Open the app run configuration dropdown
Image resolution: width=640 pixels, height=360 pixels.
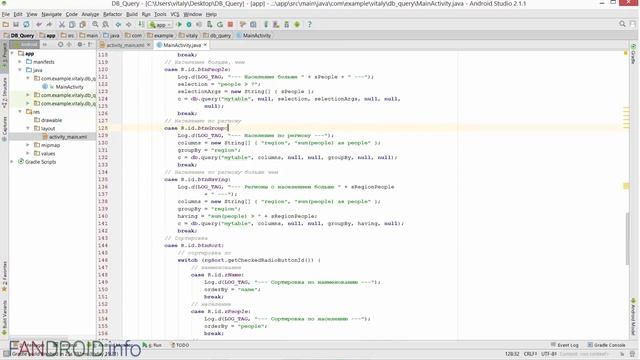(x=160, y=24)
